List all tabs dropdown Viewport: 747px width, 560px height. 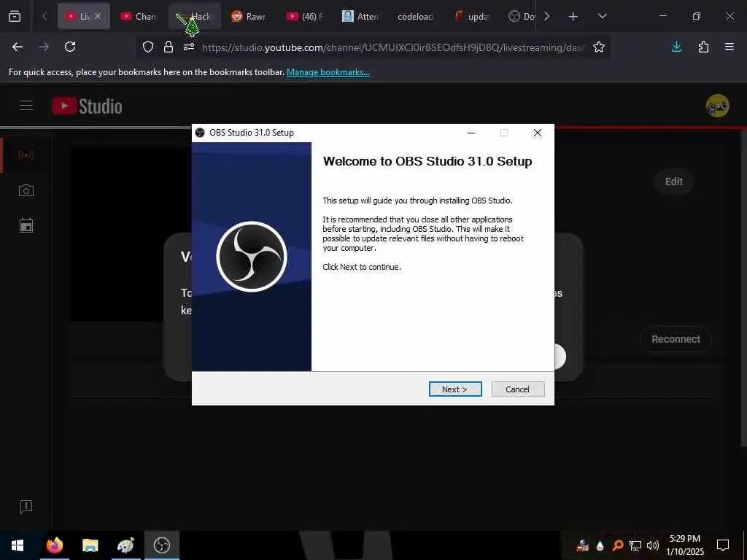[602, 16]
